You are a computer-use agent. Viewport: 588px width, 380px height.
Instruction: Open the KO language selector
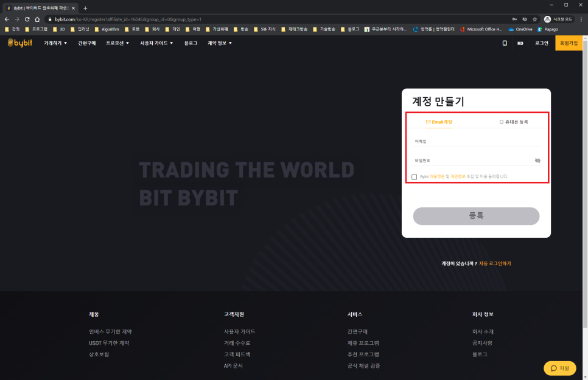tap(520, 43)
